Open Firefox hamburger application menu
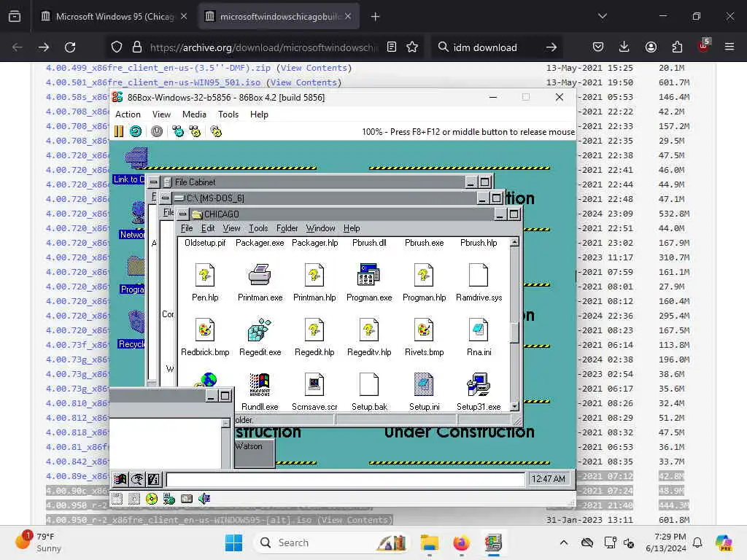This screenshot has height=560, width=747. click(729, 47)
